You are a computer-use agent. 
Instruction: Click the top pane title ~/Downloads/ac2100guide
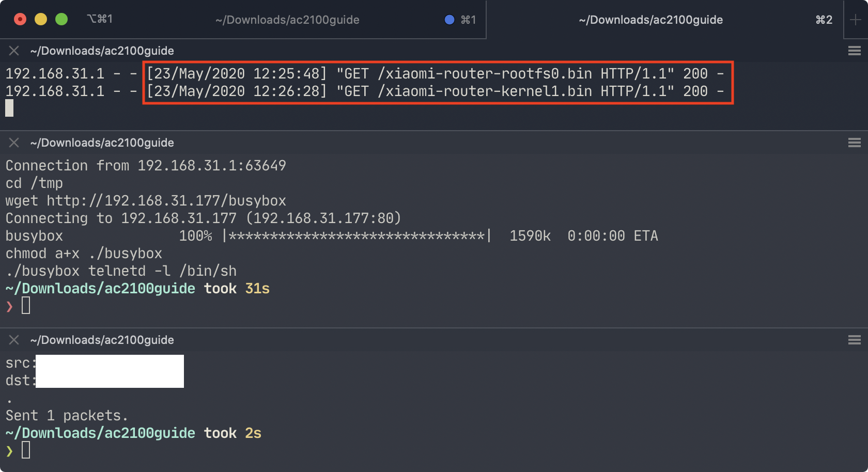(102, 51)
